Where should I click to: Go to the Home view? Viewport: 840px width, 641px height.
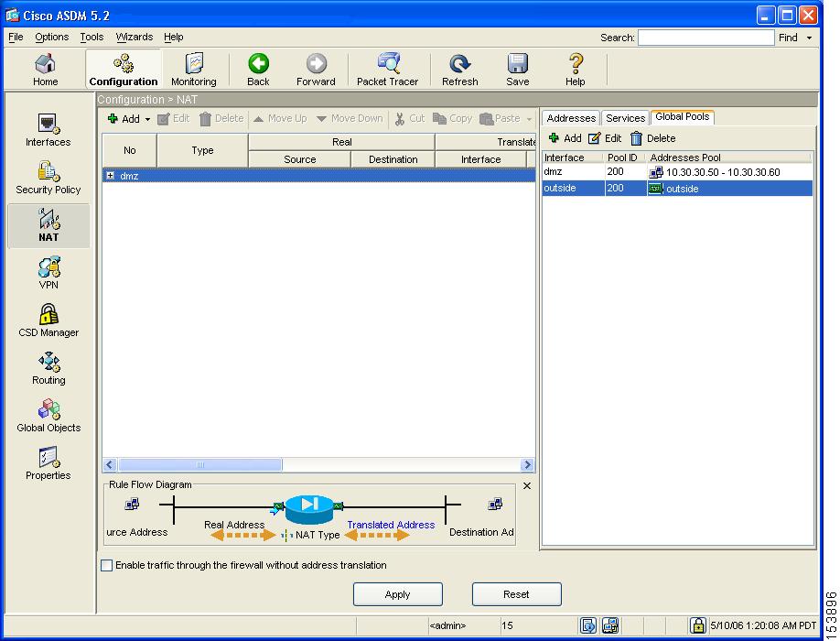click(x=45, y=70)
